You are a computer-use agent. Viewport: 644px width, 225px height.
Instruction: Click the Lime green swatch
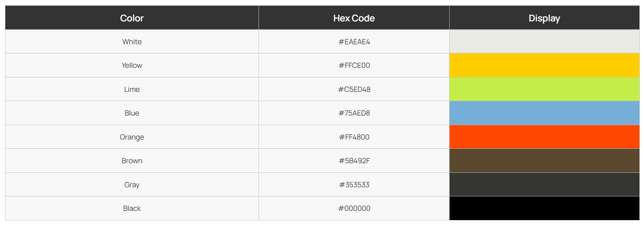(x=544, y=89)
